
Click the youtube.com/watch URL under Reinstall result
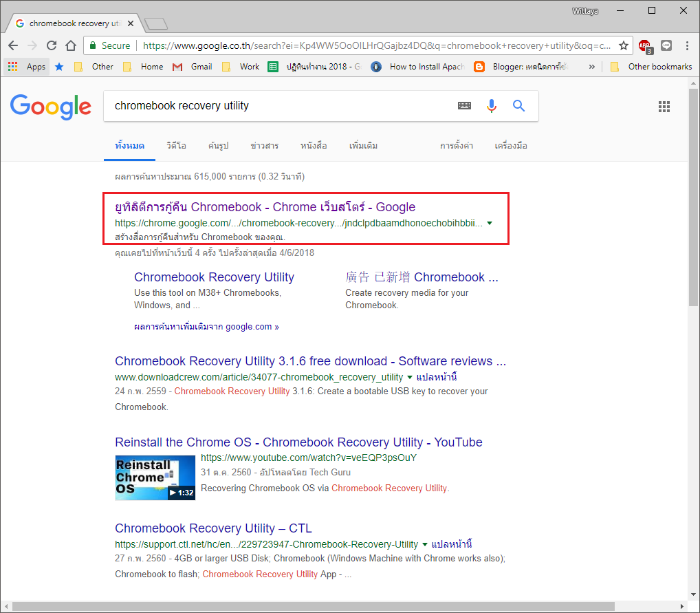coord(309,458)
